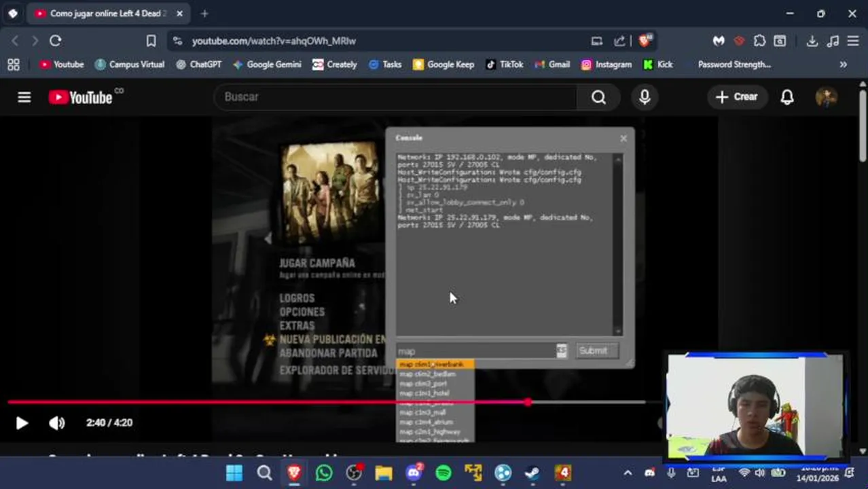Open the tab search dropdown at top left
This screenshot has height=489, width=868.
(x=13, y=13)
